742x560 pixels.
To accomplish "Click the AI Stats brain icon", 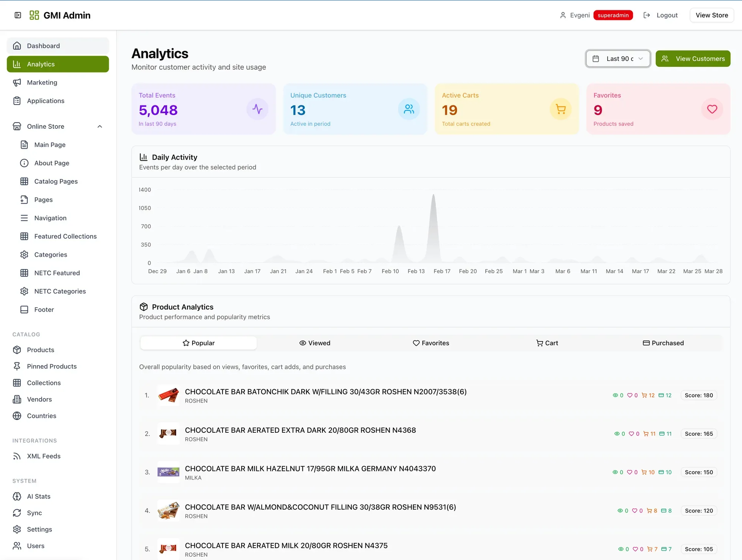I will pos(17,497).
